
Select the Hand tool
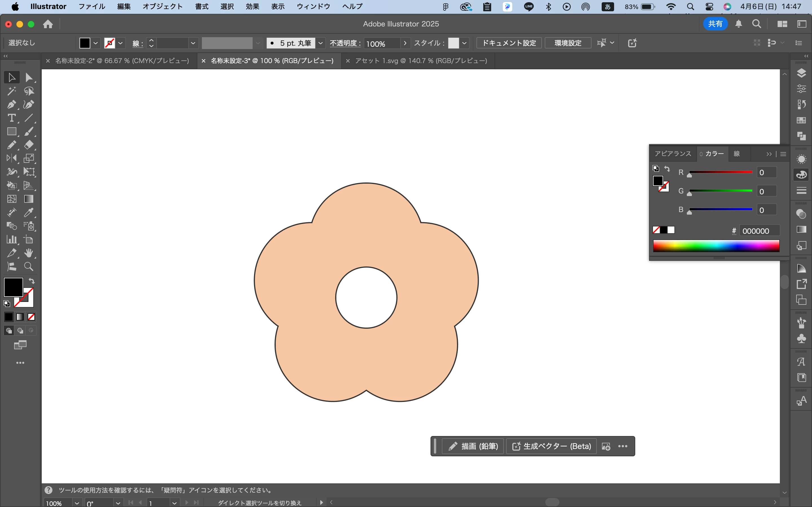[x=28, y=253]
